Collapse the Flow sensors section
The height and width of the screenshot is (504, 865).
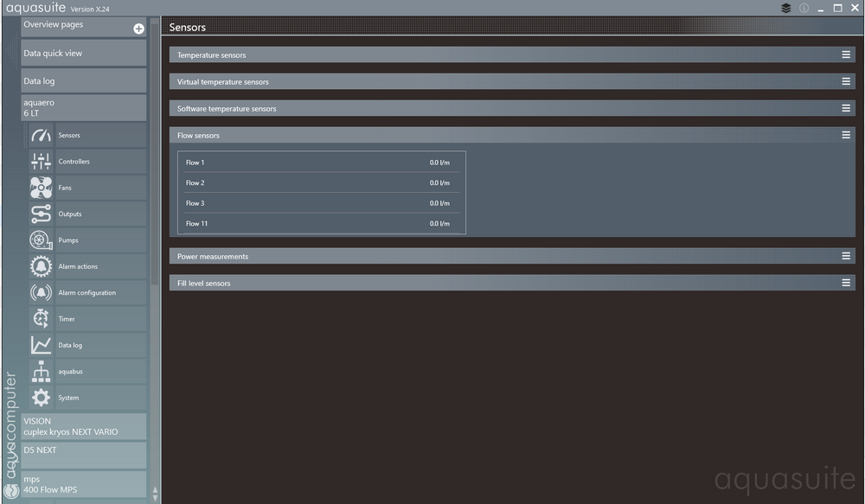point(512,135)
